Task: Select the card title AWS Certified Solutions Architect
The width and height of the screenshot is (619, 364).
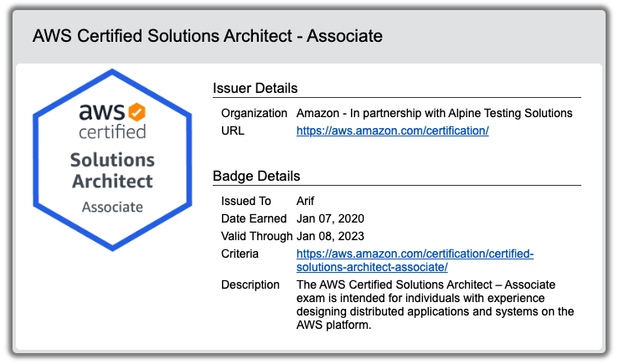Action: [208, 36]
